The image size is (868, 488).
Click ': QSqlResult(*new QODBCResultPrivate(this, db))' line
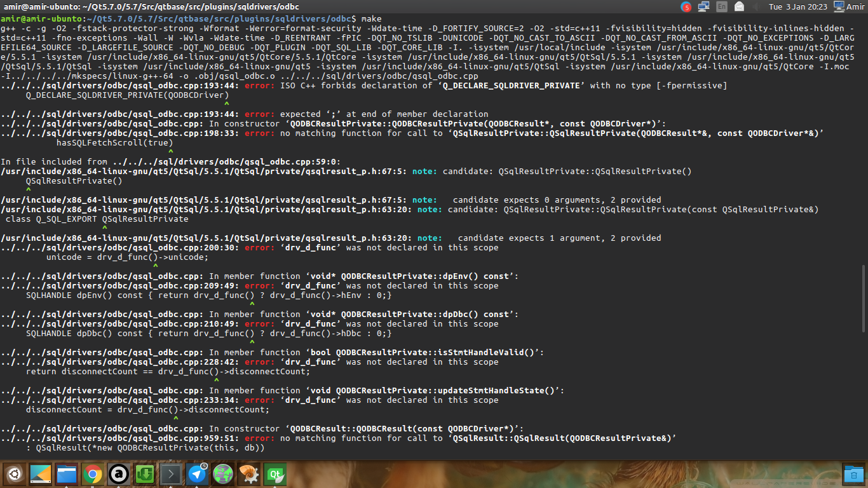click(145, 448)
